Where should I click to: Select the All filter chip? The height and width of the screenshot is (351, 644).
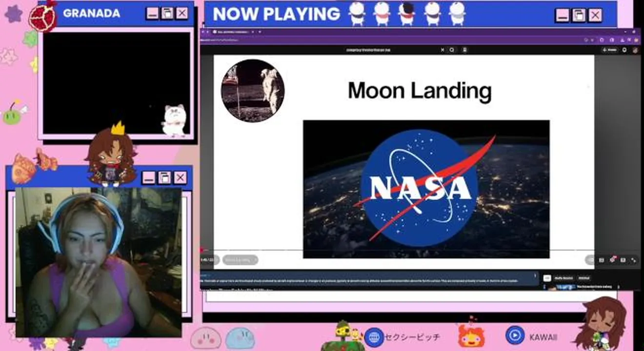[x=547, y=278]
